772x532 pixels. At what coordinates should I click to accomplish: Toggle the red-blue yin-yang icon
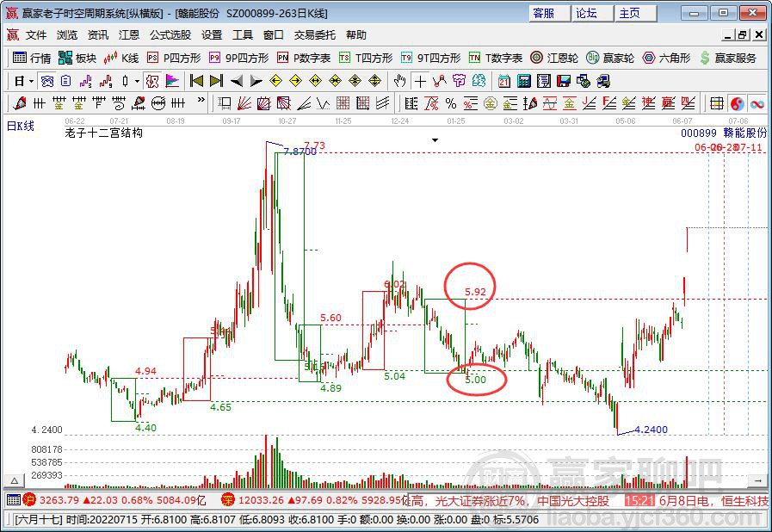coord(737,103)
